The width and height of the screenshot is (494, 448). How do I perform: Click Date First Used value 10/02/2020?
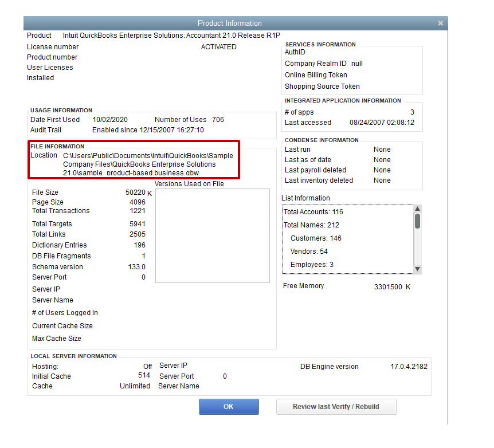coord(110,120)
